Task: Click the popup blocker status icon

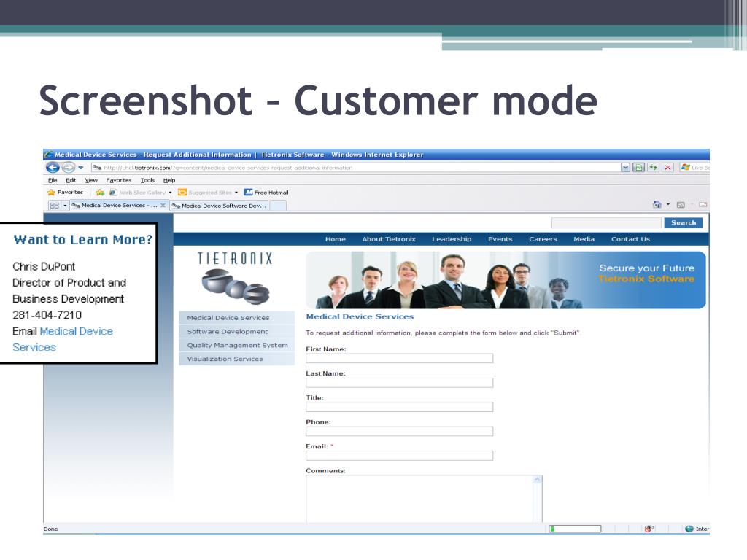Action: [x=649, y=529]
